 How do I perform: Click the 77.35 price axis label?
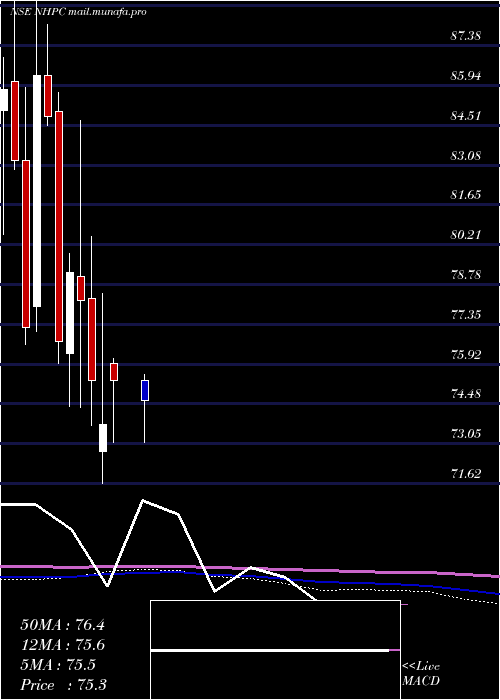point(466,315)
